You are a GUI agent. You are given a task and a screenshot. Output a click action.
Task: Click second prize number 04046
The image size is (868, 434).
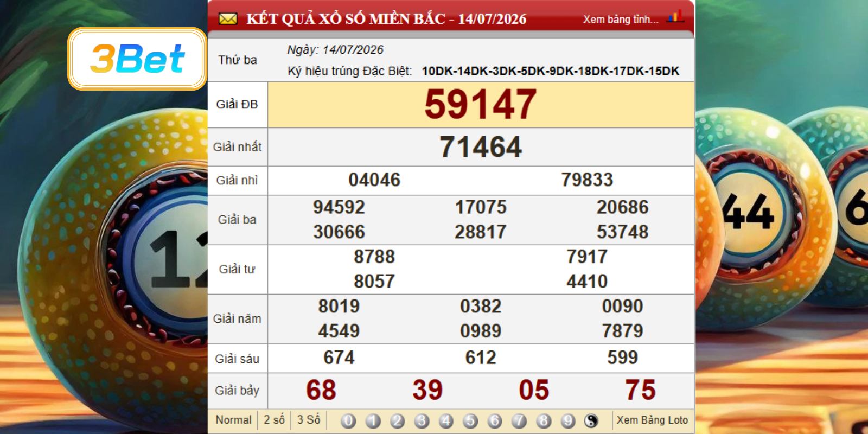(374, 180)
